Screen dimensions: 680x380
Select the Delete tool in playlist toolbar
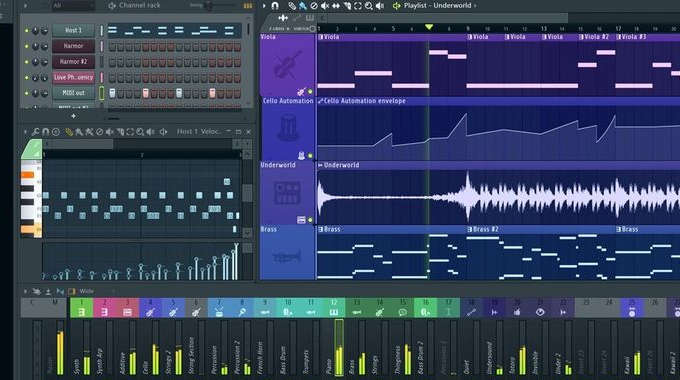click(x=314, y=6)
